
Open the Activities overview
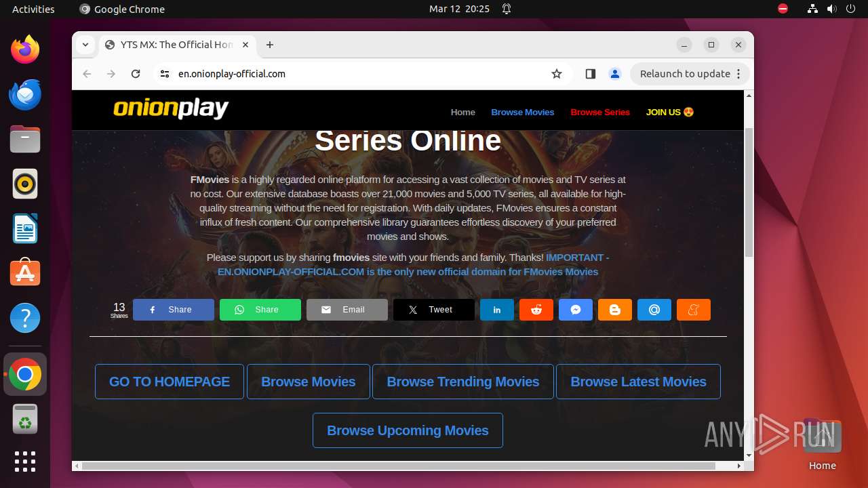[x=33, y=9]
